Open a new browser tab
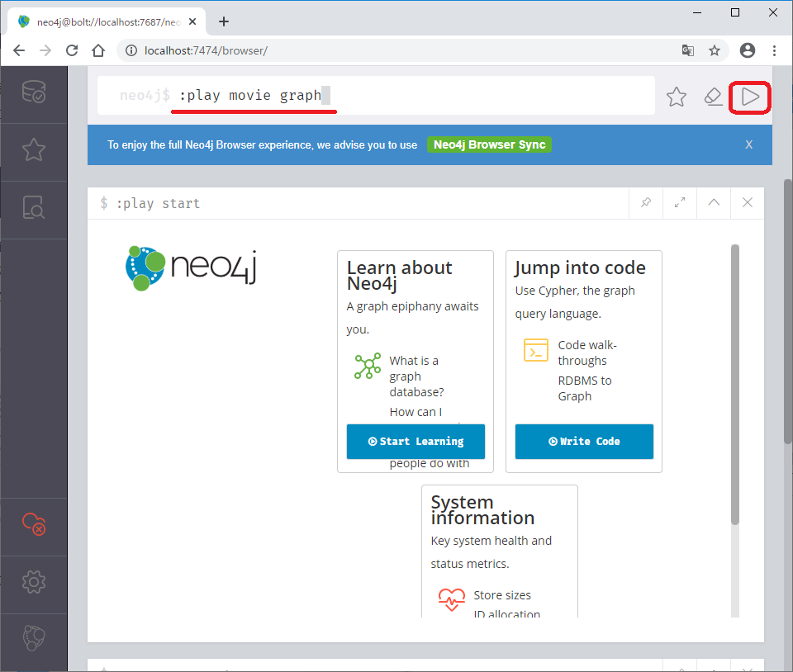Screen dimensions: 793x672 coord(224,21)
